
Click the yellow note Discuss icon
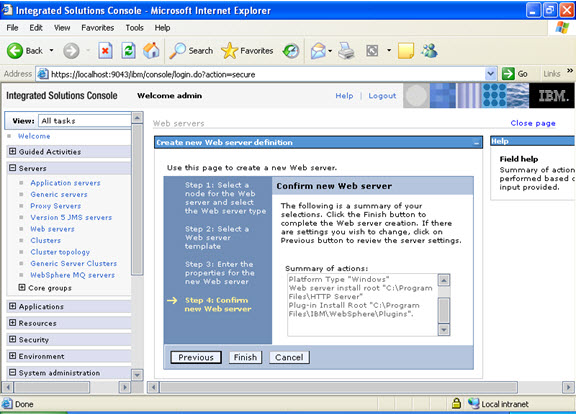(406, 51)
